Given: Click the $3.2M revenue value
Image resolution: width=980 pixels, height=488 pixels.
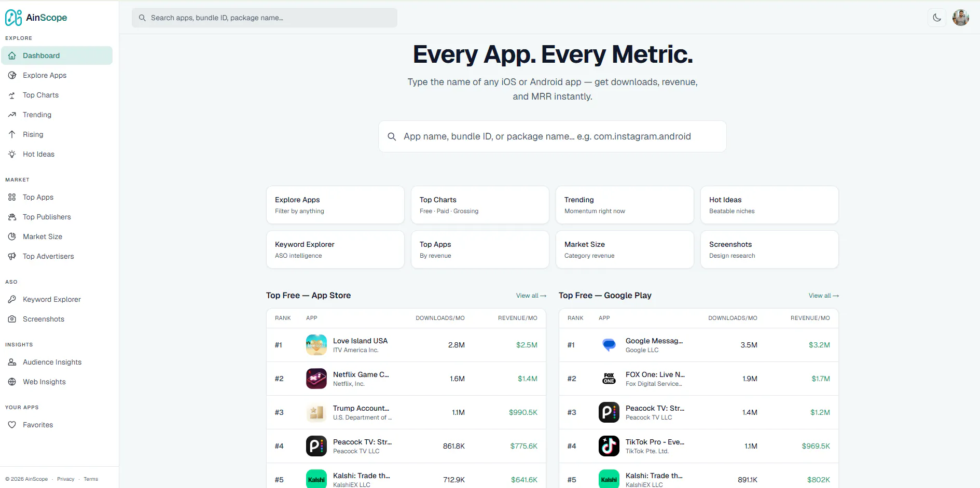Looking at the screenshot, I should click(819, 345).
